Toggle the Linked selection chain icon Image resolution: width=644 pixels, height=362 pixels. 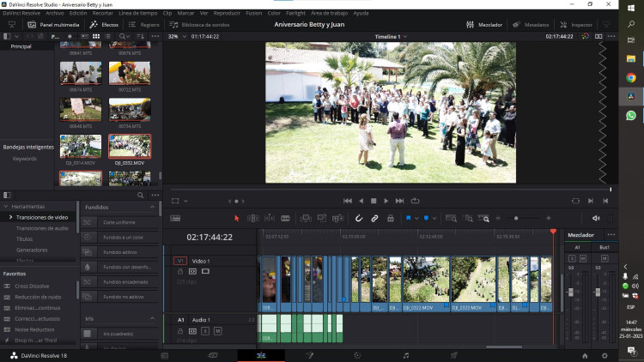374,219
